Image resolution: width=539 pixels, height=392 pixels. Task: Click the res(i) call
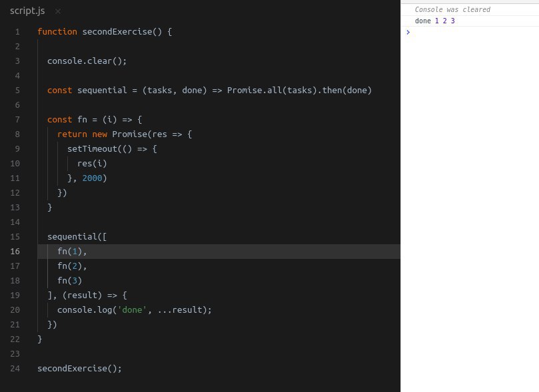(x=92, y=164)
